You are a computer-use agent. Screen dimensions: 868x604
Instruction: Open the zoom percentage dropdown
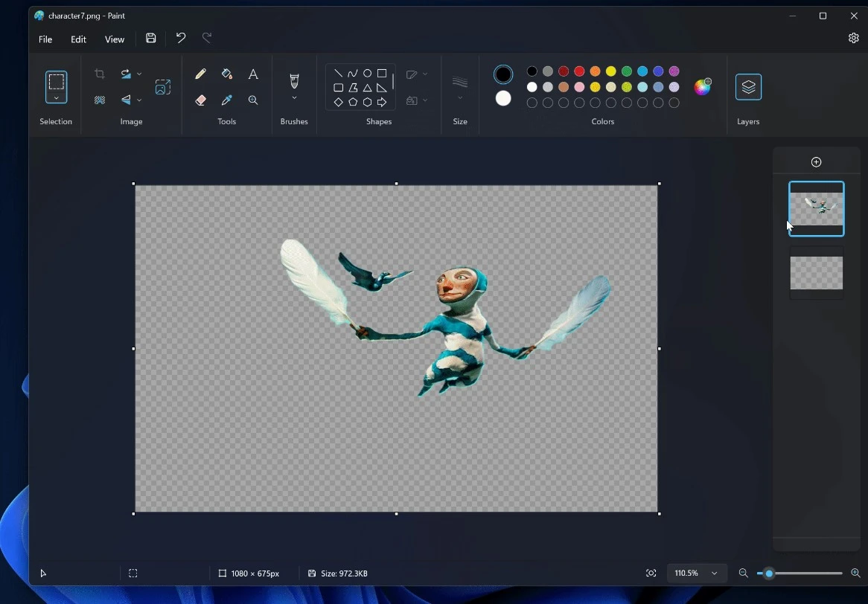(x=715, y=574)
